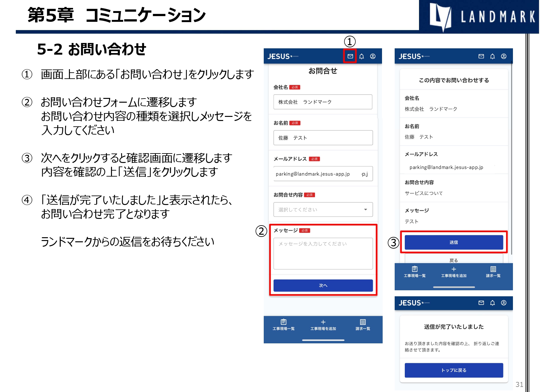
Task: Click the お問合せ form heading
Action: click(323, 71)
